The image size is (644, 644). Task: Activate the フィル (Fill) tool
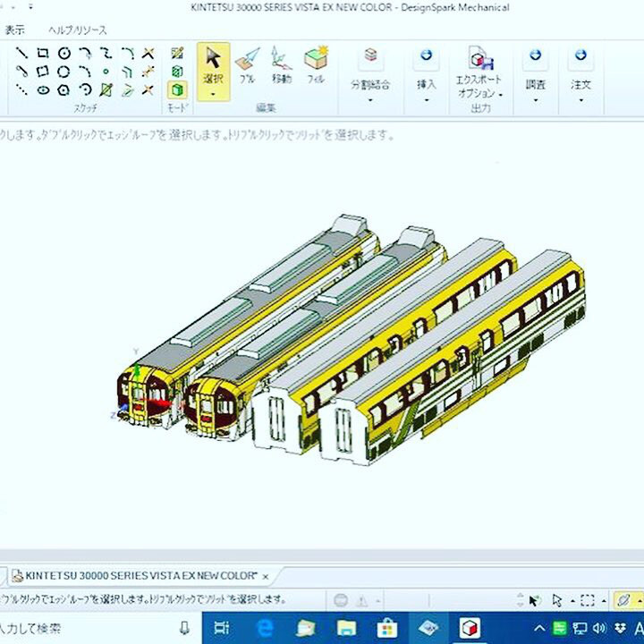tap(317, 65)
